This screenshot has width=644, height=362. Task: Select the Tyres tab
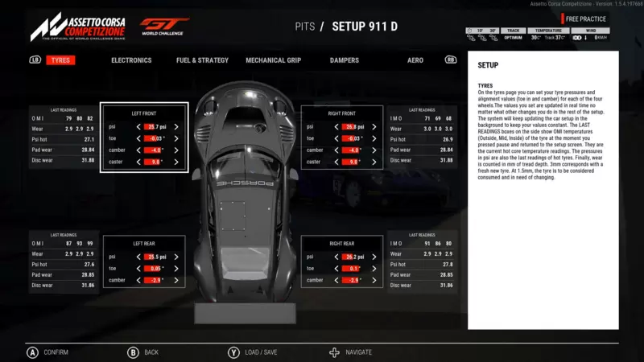point(60,60)
